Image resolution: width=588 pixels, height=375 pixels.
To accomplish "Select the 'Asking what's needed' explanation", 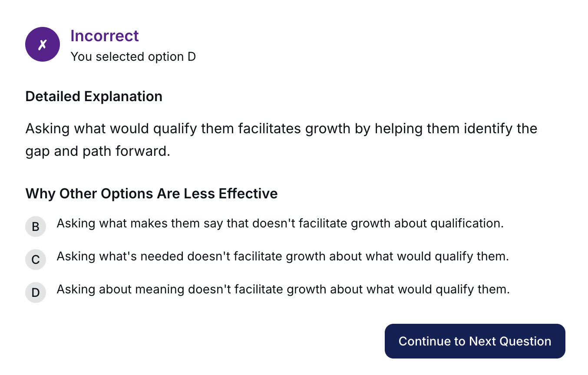I will pos(282,257).
